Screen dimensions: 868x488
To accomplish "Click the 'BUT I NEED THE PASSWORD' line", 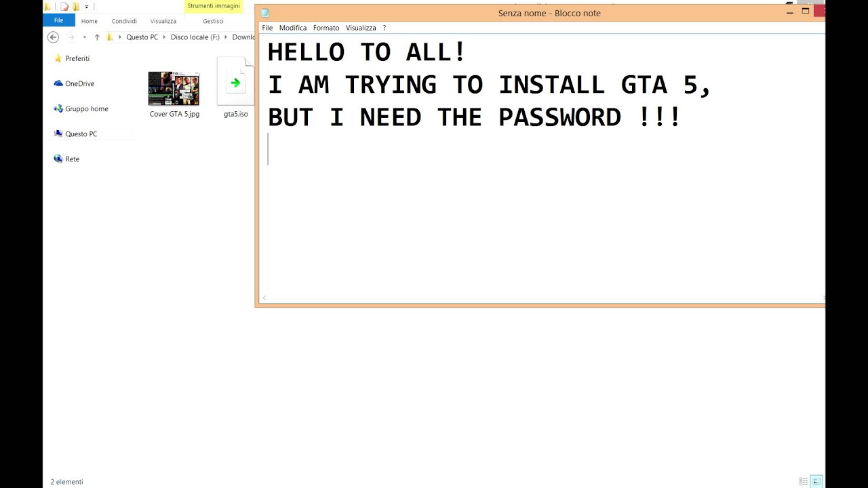I will (x=474, y=117).
